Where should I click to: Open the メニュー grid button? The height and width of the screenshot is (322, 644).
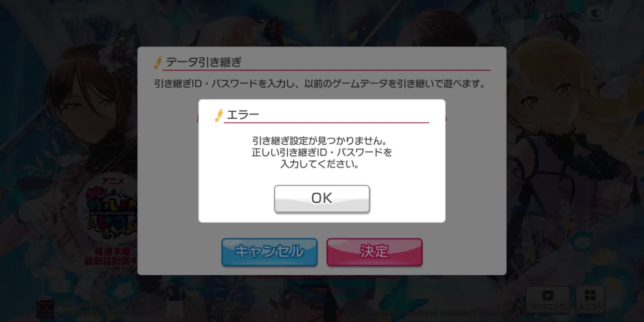590,299
